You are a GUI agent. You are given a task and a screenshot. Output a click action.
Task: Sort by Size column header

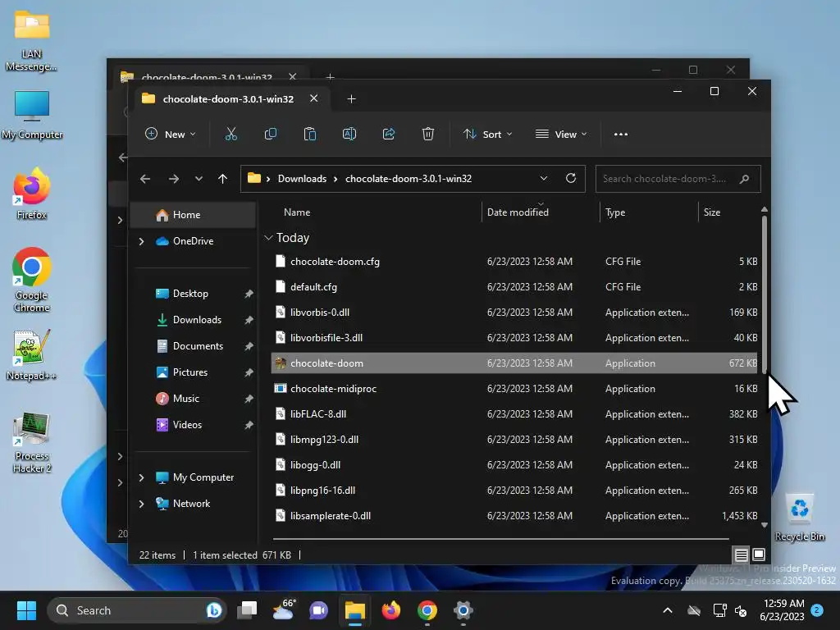click(x=711, y=212)
